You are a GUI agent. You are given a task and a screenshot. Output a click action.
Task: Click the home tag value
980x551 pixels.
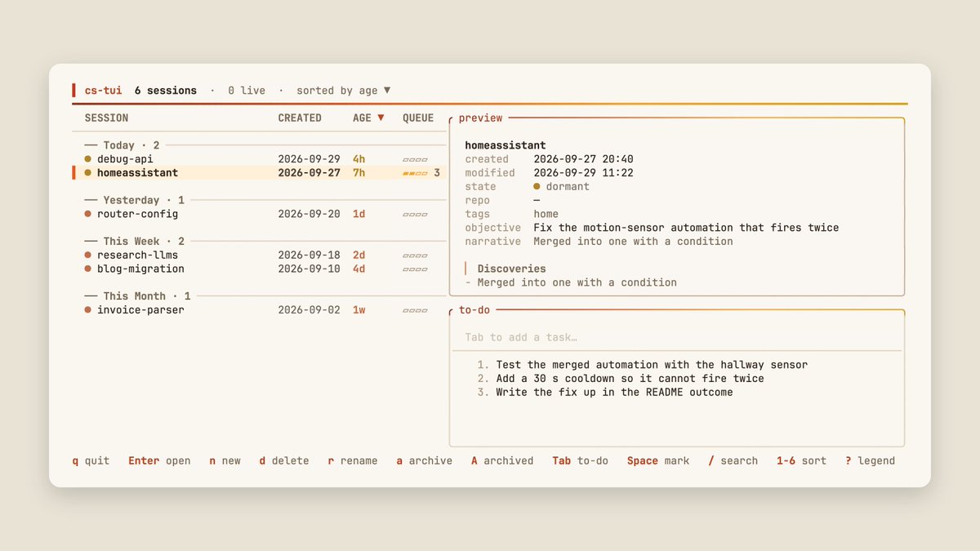coord(546,214)
